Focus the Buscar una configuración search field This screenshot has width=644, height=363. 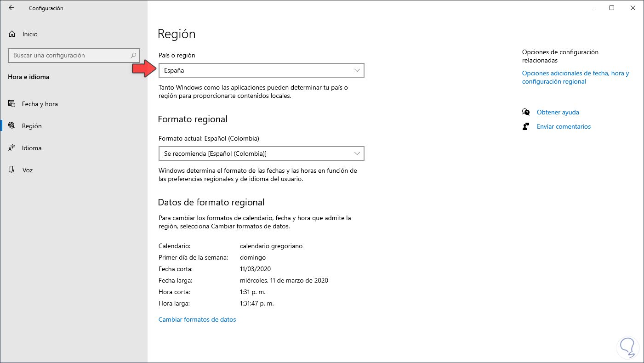tap(69, 56)
